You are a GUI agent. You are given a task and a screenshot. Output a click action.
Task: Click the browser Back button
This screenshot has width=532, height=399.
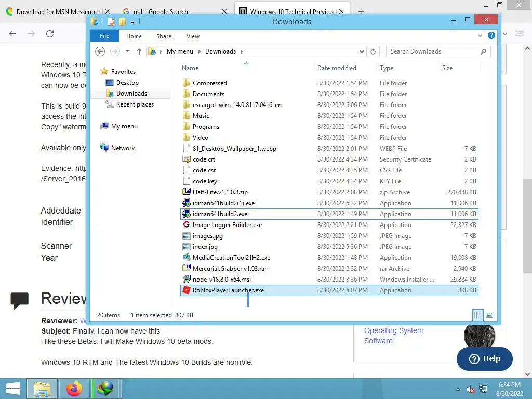click(x=12, y=34)
